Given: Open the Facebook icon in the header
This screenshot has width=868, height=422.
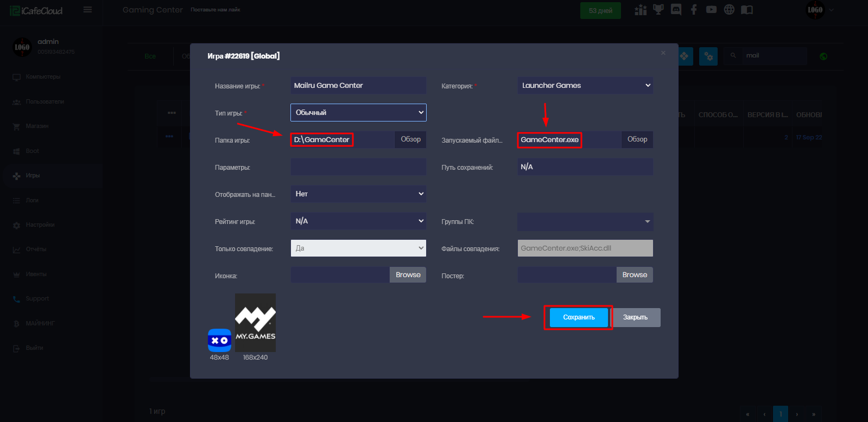Looking at the screenshot, I should [x=694, y=10].
